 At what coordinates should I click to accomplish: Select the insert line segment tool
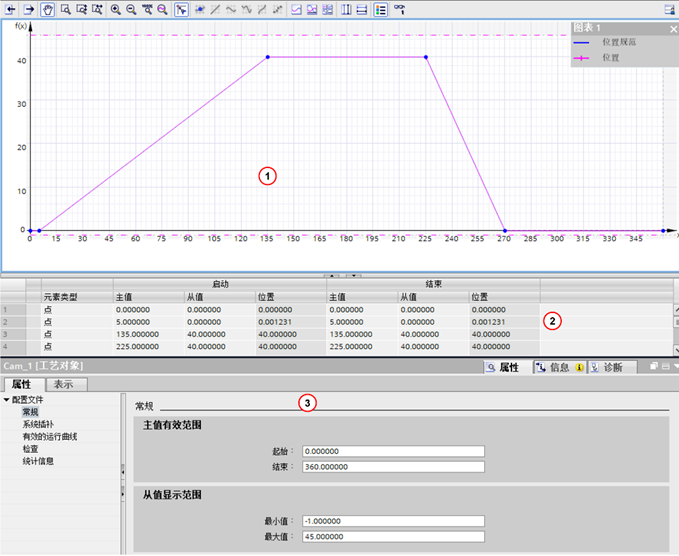tap(215, 9)
